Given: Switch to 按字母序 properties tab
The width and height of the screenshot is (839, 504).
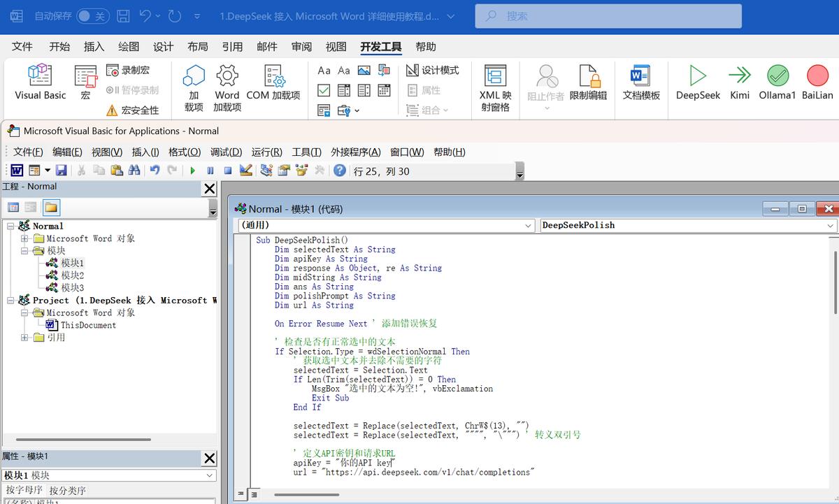Looking at the screenshot, I should (x=24, y=491).
